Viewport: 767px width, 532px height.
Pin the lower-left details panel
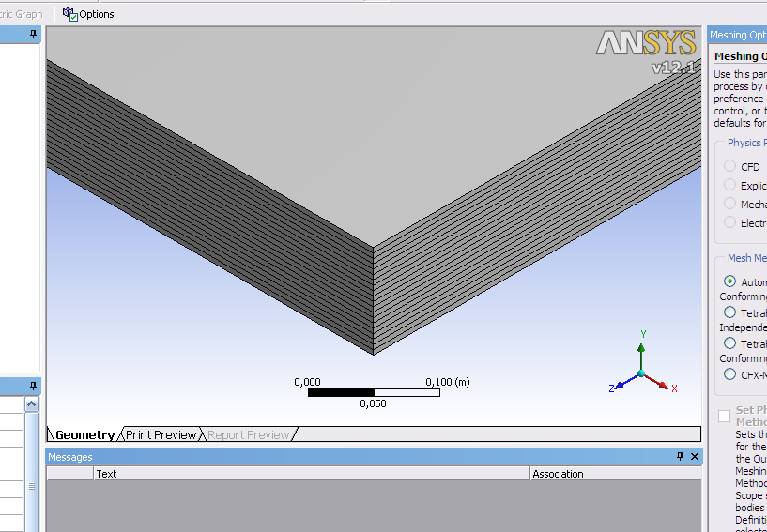[33, 386]
